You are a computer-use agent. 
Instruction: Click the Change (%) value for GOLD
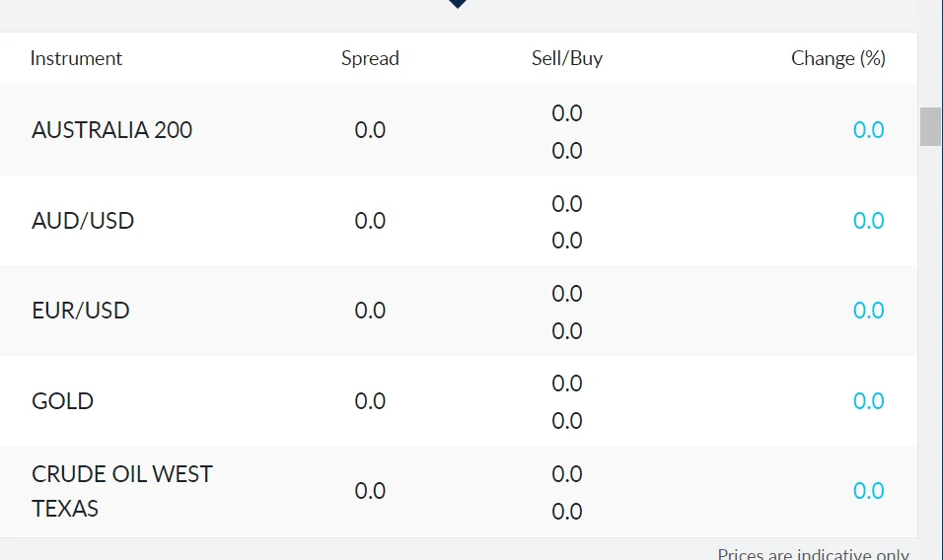tap(868, 401)
